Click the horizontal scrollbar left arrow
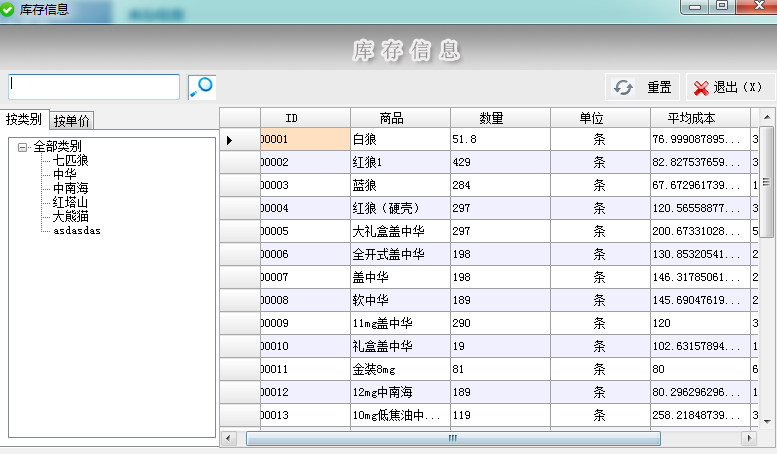 click(x=229, y=439)
